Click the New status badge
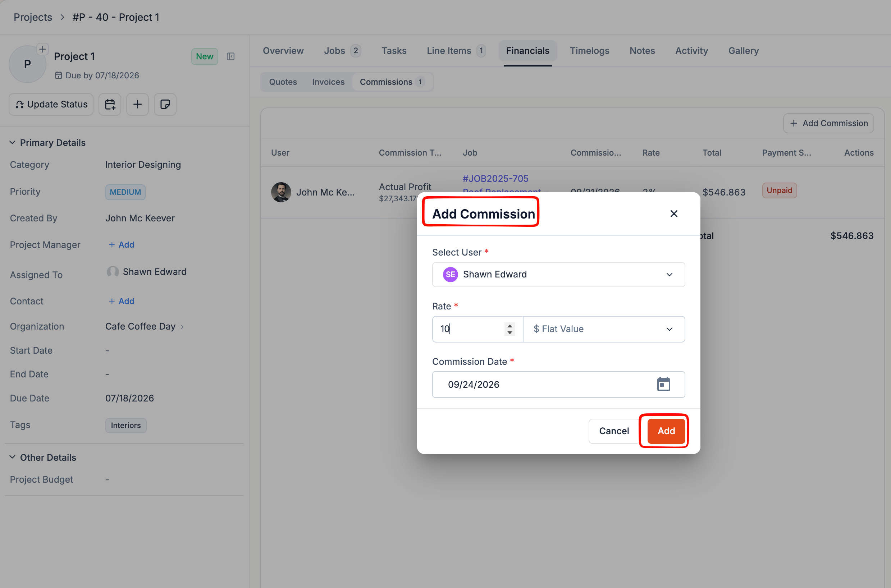The height and width of the screenshot is (588, 891). [205, 56]
